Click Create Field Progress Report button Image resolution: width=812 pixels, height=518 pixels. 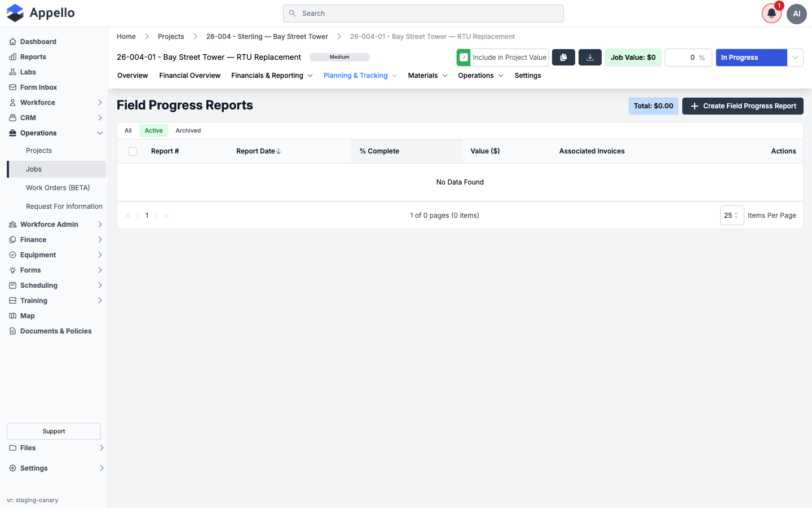pyautogui.click(x=743, y=106)
